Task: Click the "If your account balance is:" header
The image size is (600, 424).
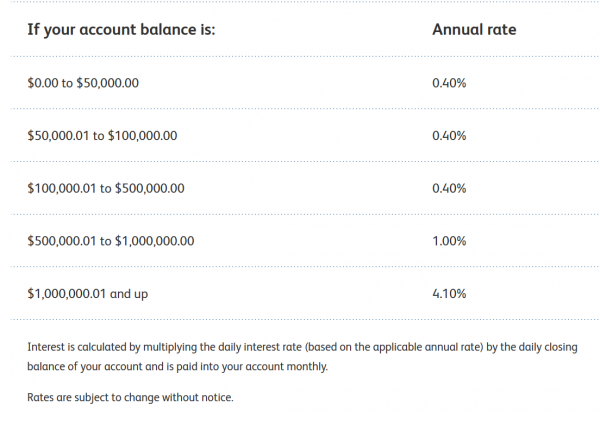Action: 121,30
